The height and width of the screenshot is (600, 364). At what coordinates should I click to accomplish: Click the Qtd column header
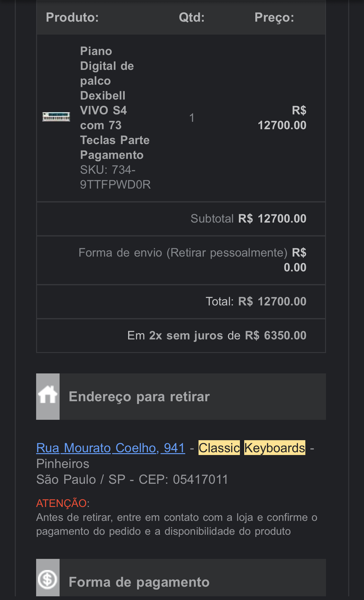click(191, 17)
